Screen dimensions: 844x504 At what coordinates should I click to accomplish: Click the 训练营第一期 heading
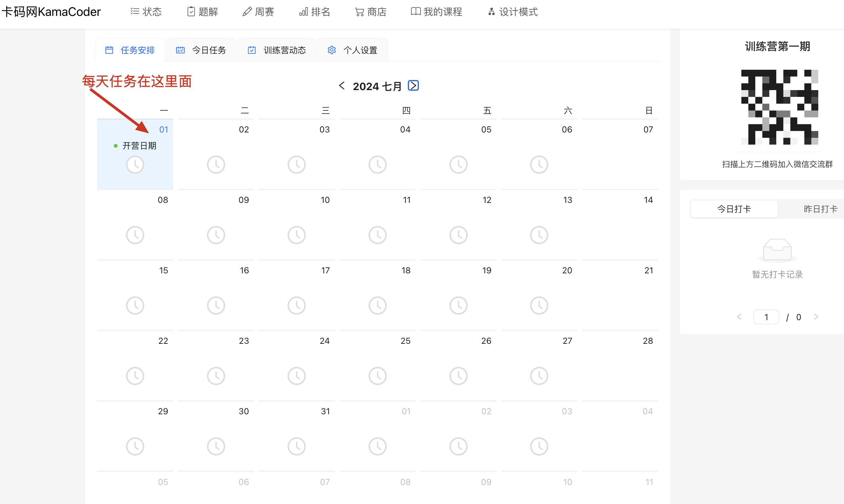[778, 46]
